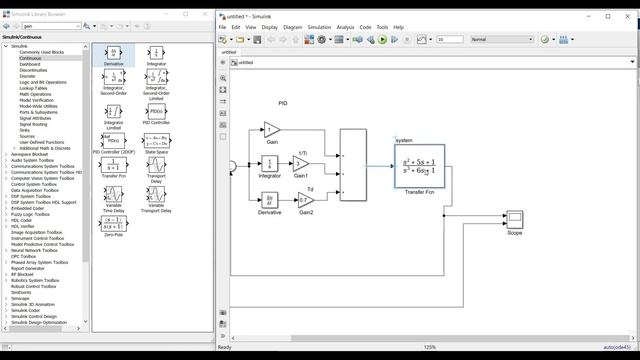The image size is (640, 360).
Task: Click the Model Explorer toolbar icon
Action: tap(339, 40)
